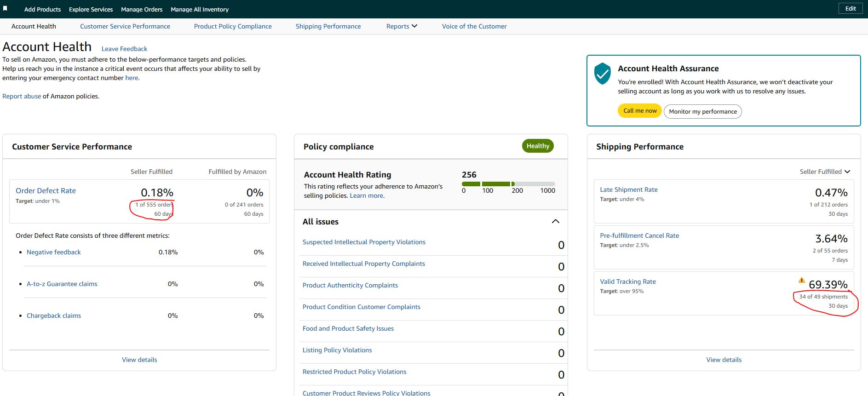Viewport: 868px width, 396px height.
Task: Open Customer Product Reviews Policy Violations link
Action: point(367,393)
